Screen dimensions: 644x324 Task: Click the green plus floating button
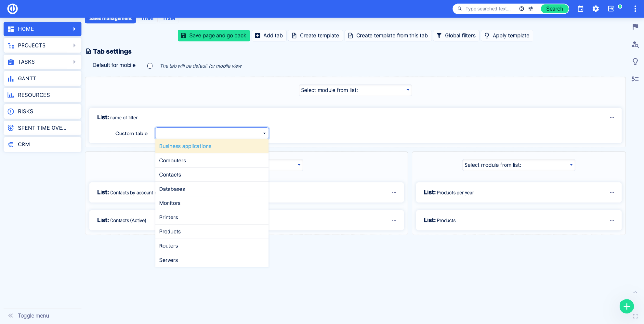(x=626, y=306)
